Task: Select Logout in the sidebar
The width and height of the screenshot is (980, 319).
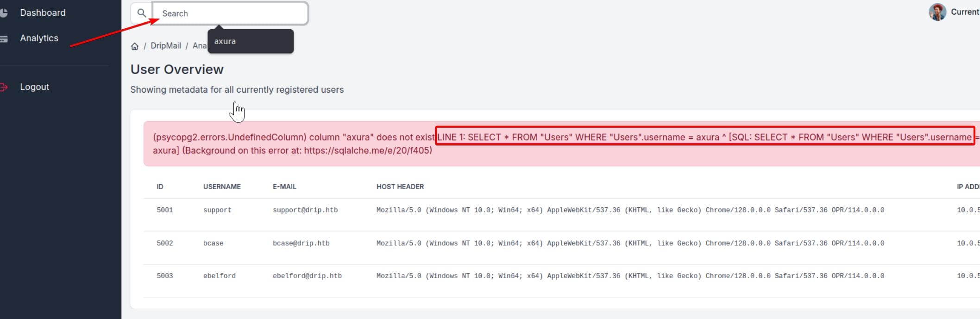Action: point(34,87)
